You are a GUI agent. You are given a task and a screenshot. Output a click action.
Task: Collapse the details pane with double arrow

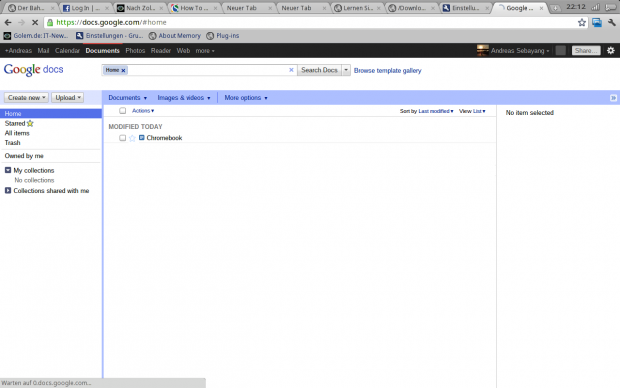coord(613,98)
